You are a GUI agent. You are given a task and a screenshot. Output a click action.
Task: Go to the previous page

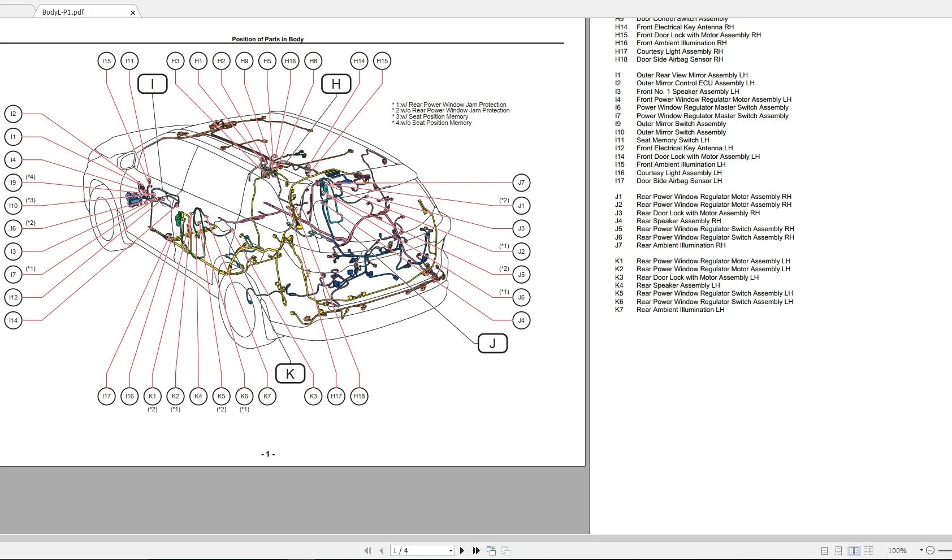[x=382, y=550]
